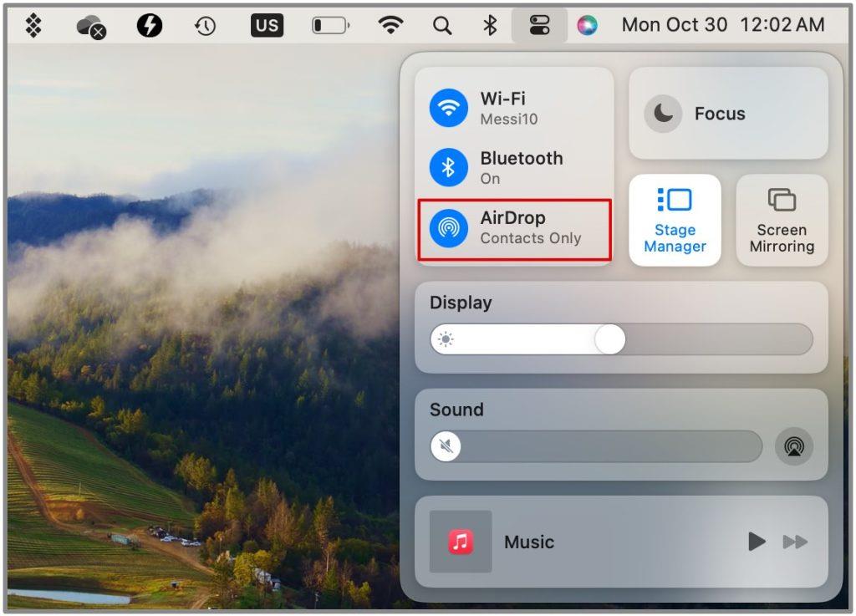Enable Stage Manager tile
The height and width of the screenshot is (616, 856).
coord(675,221)
